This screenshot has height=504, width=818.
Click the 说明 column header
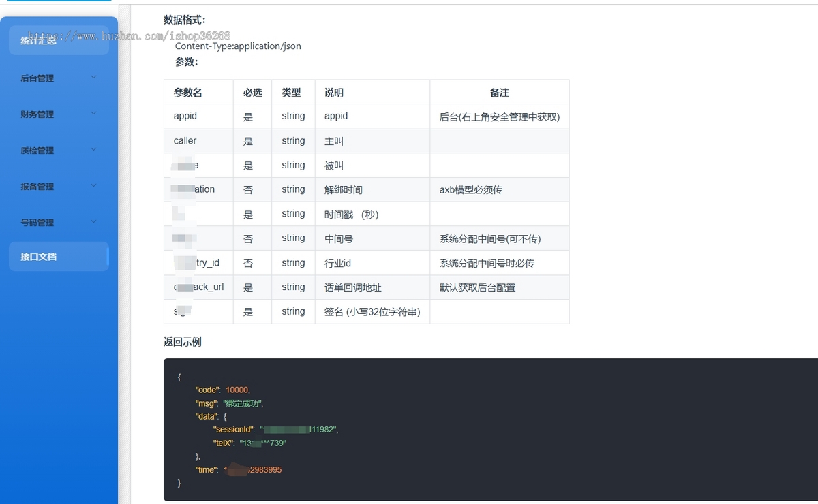[372, 92]
